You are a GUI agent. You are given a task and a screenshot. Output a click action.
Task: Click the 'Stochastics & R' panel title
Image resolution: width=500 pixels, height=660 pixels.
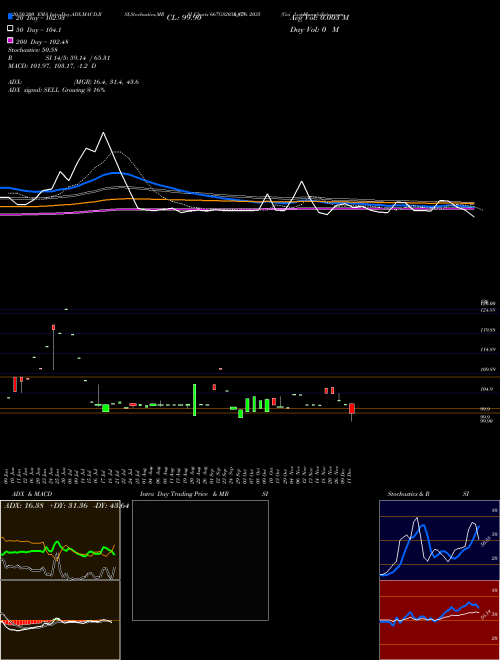(408, 494)
